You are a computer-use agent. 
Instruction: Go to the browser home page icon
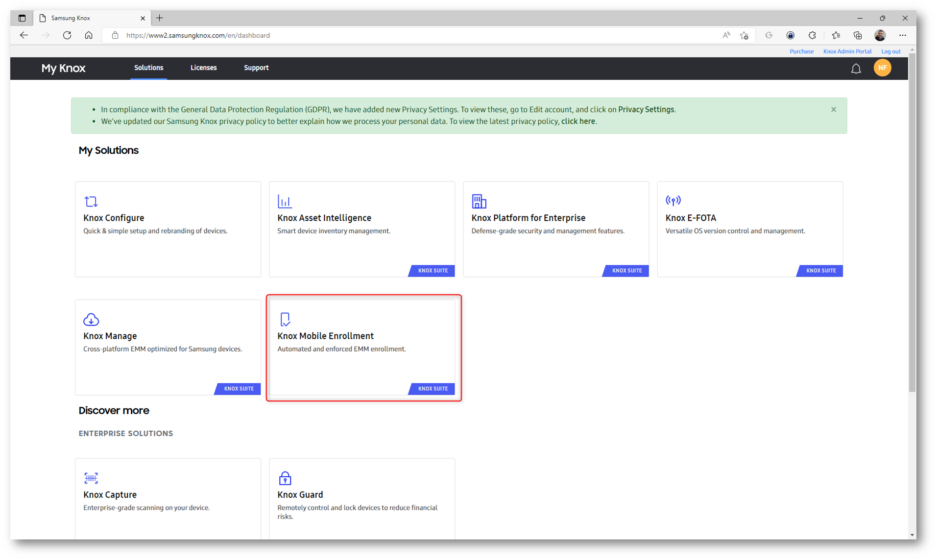point(89,35)
